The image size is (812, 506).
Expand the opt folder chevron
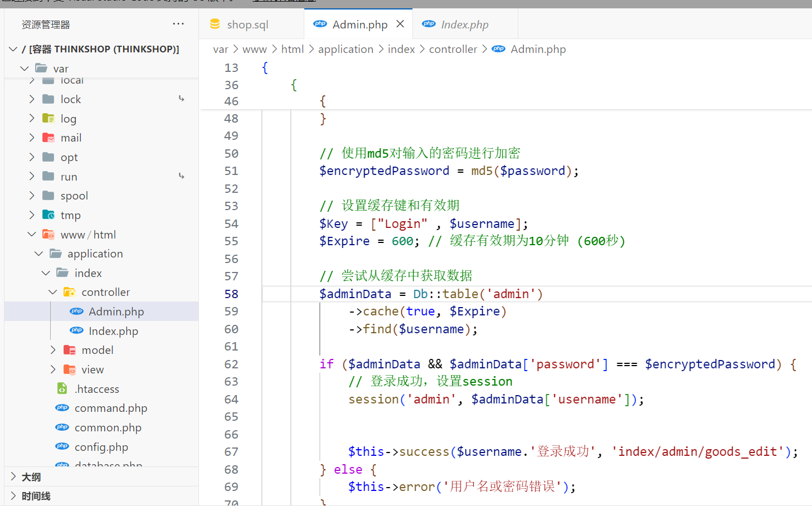click(x=32, y=157)
